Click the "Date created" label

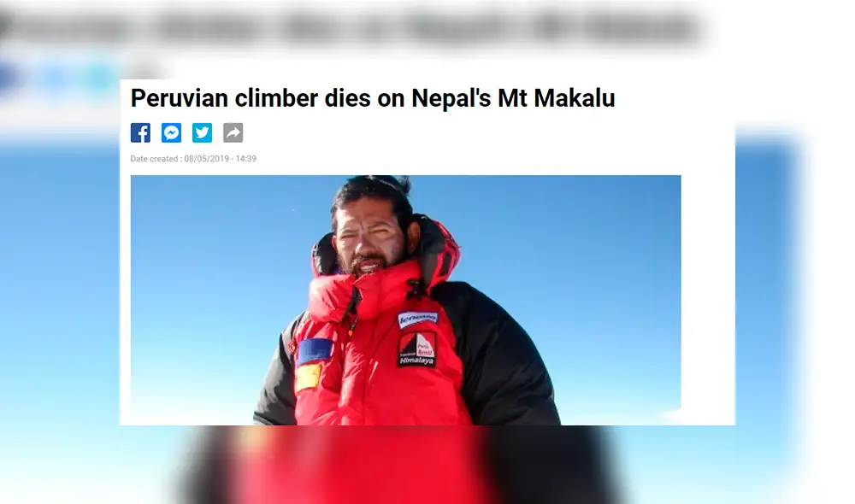point(156,159)
